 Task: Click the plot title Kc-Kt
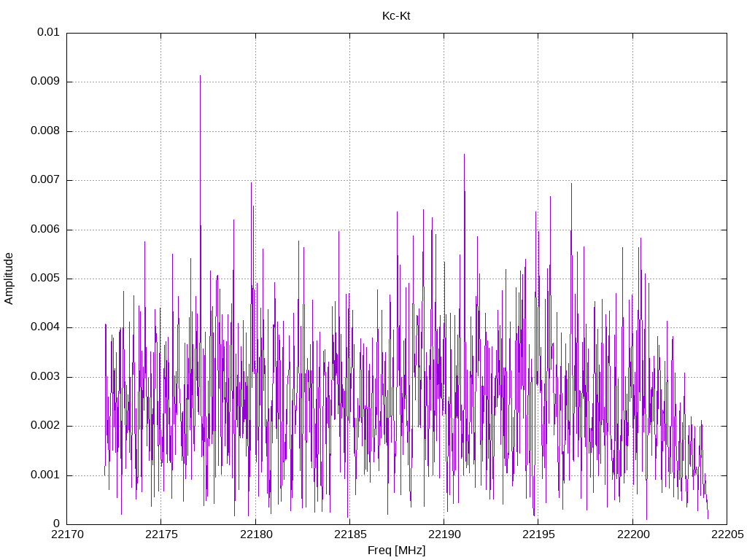click(x=396, y=16)
